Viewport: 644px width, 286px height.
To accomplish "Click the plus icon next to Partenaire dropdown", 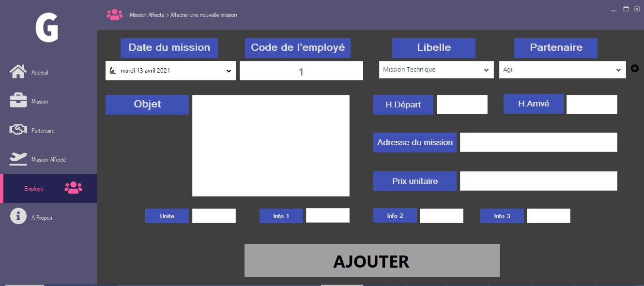I will click(x=635, y=68).
